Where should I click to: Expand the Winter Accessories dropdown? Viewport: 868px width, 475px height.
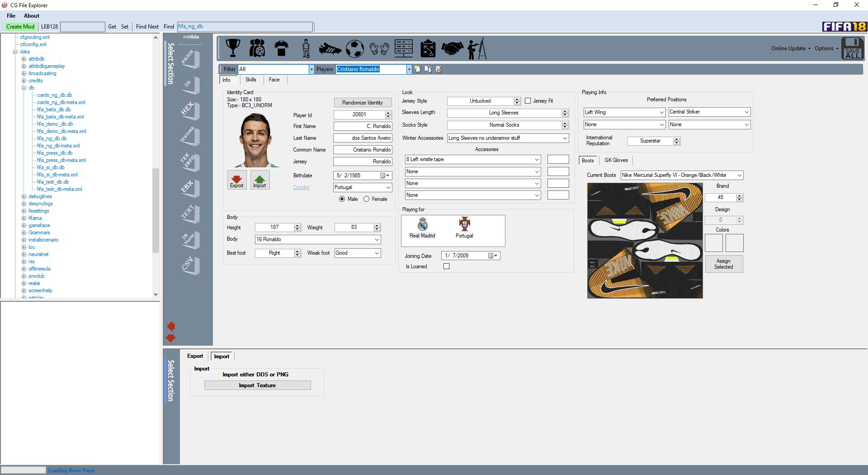click(565, 138)
